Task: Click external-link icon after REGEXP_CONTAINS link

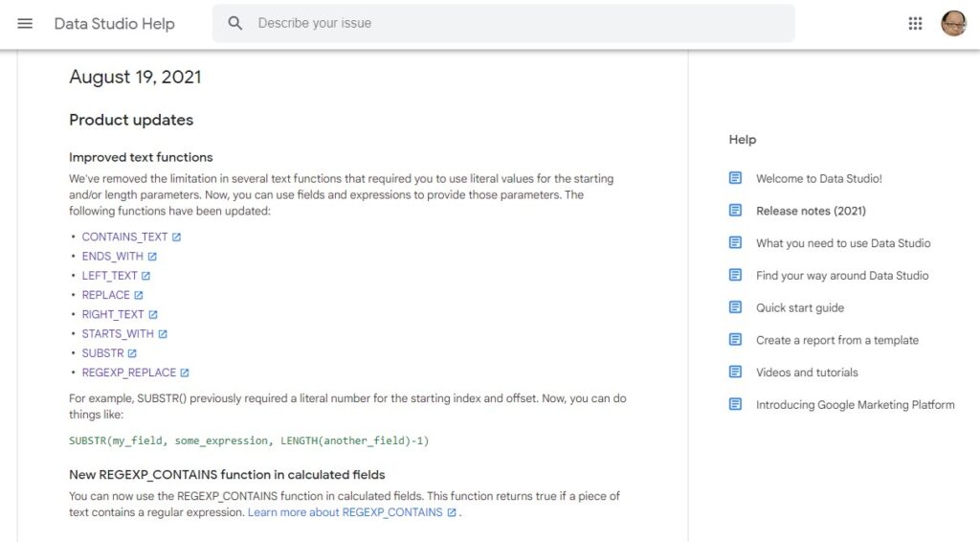Action: tap(452, 512)
